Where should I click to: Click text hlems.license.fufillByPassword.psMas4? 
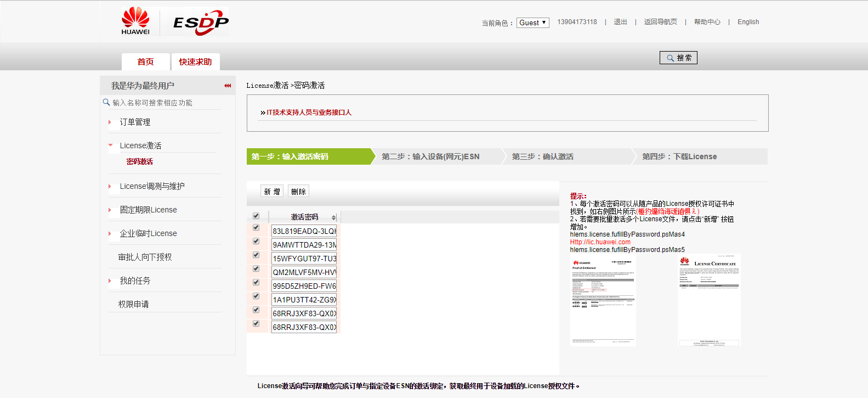click(x=627, y=234)
